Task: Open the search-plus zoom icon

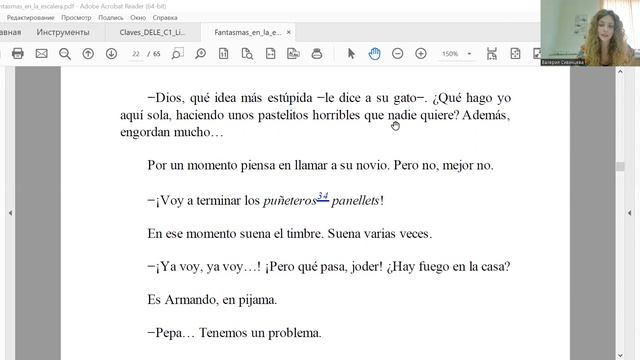Action: pos(200,53)
